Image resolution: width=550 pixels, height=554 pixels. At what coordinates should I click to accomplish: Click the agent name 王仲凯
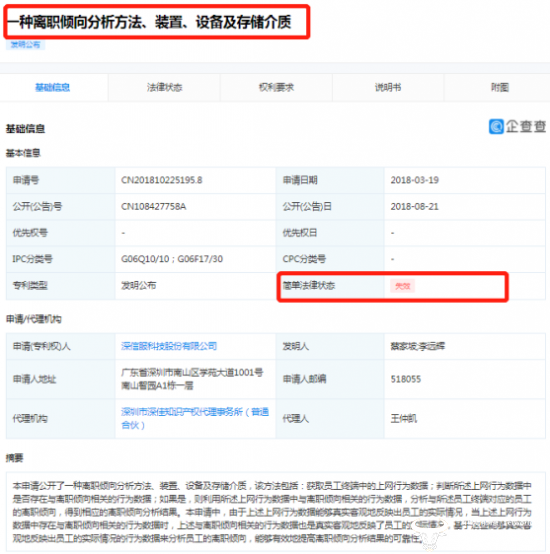[x=403, y=419]
